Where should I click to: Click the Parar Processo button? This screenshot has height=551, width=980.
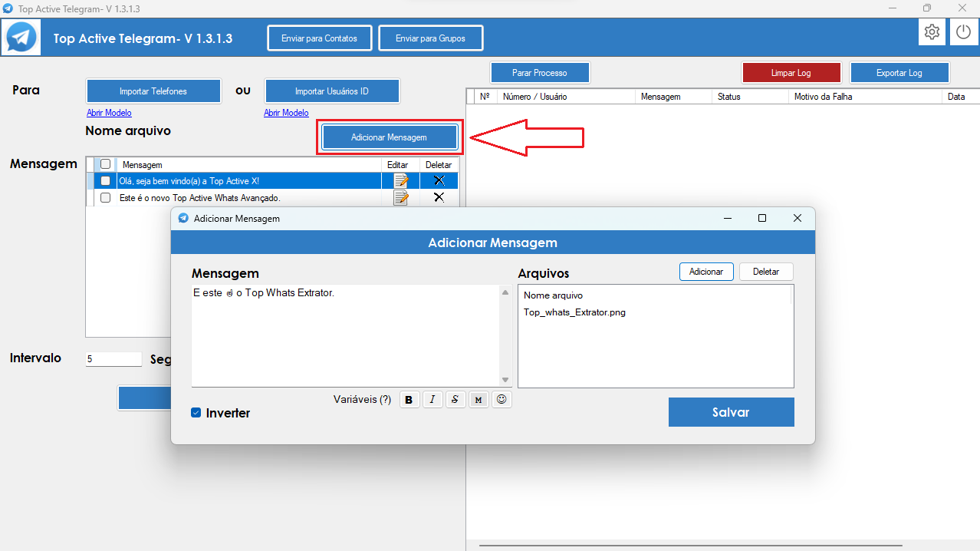point(540,73)
